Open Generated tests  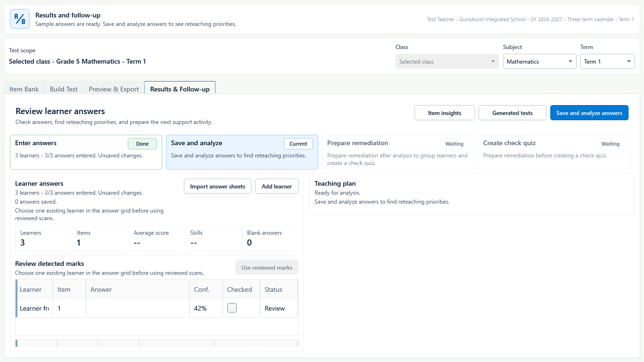click(512, 113)
